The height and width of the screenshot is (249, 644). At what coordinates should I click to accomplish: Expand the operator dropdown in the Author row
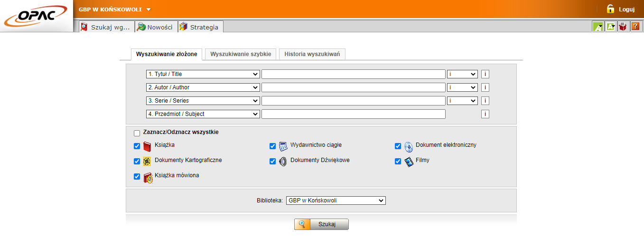click(462, 87)
